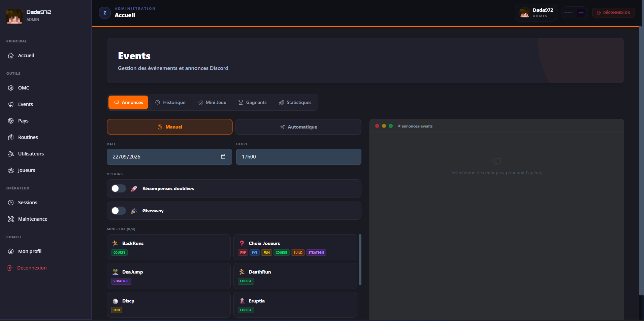Click the Heure field showing 17h00
The width and height of the screenshot is (644, 321).
[x=299, y=157]
